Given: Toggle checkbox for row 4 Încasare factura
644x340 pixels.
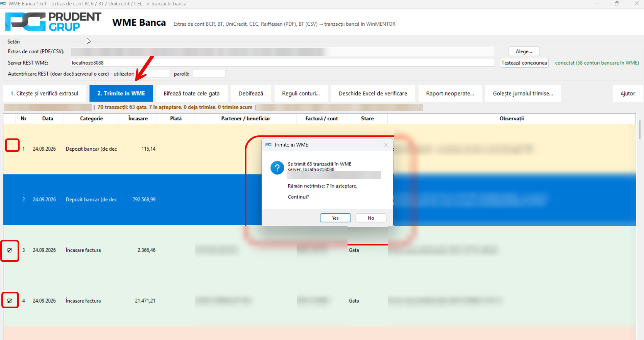Looking at the screenshot, I should 9,301.
